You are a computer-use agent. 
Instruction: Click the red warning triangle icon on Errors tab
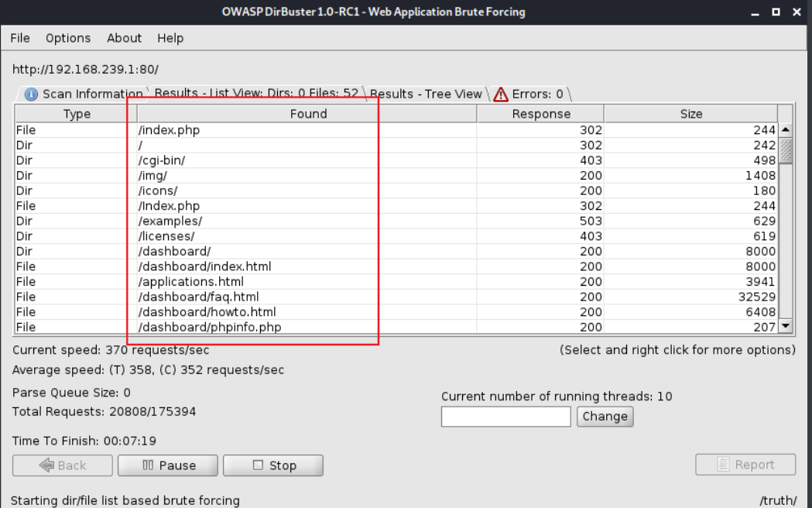501,94
